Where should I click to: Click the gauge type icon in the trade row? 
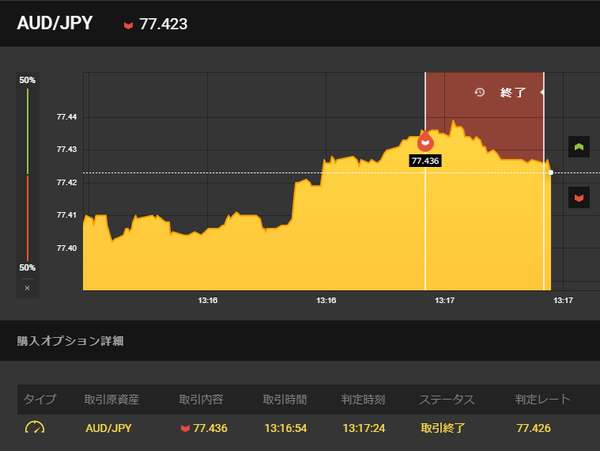pyautogui.click(x=35, y=428)
